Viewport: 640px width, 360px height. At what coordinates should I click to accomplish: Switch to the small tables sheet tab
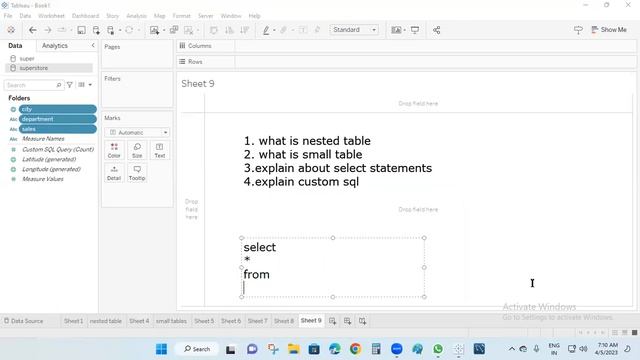(x=171, y=321)
